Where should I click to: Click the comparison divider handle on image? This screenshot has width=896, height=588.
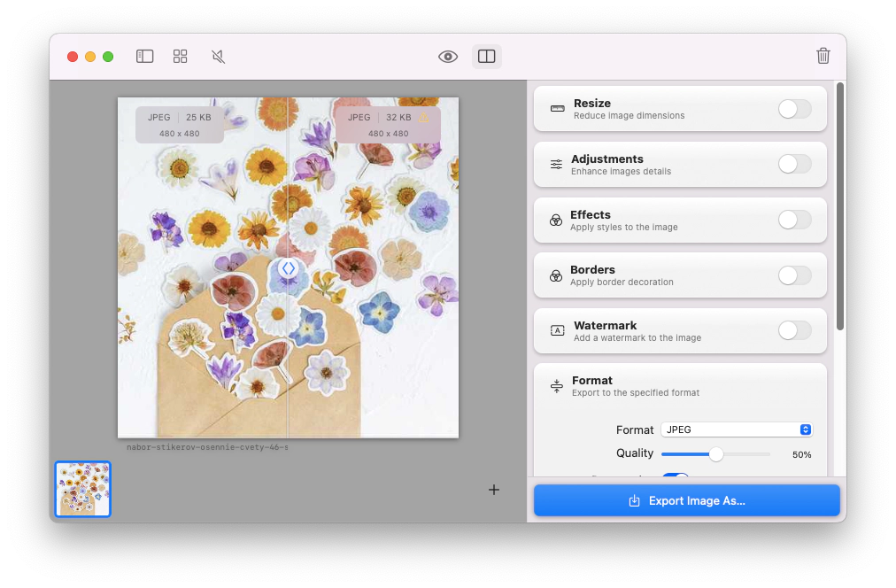pyautogui.click(x=288, y=267)
